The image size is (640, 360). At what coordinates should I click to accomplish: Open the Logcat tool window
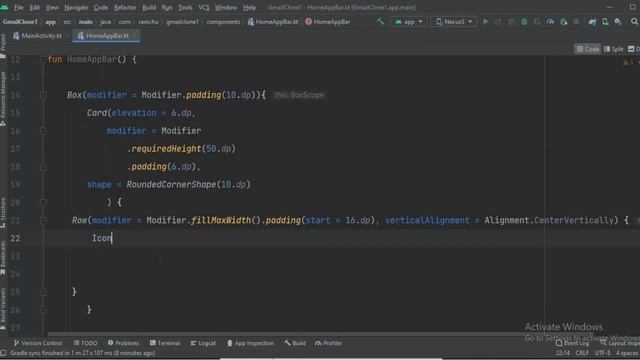coord(203,343)
